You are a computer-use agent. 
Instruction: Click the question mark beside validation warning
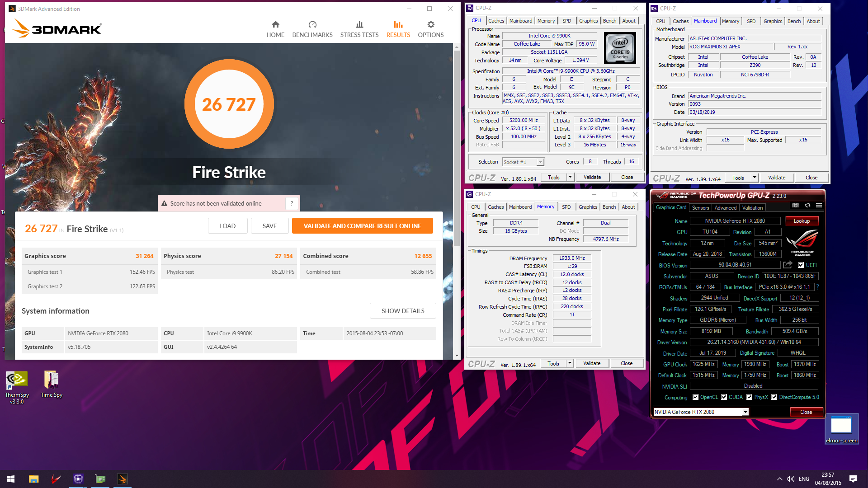click(292, 203)
